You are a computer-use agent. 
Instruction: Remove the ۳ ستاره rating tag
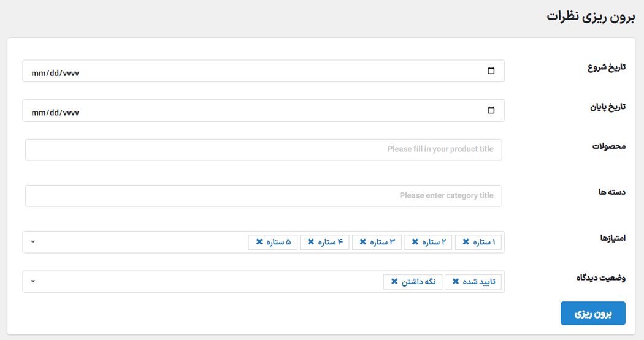coord(363,243)
